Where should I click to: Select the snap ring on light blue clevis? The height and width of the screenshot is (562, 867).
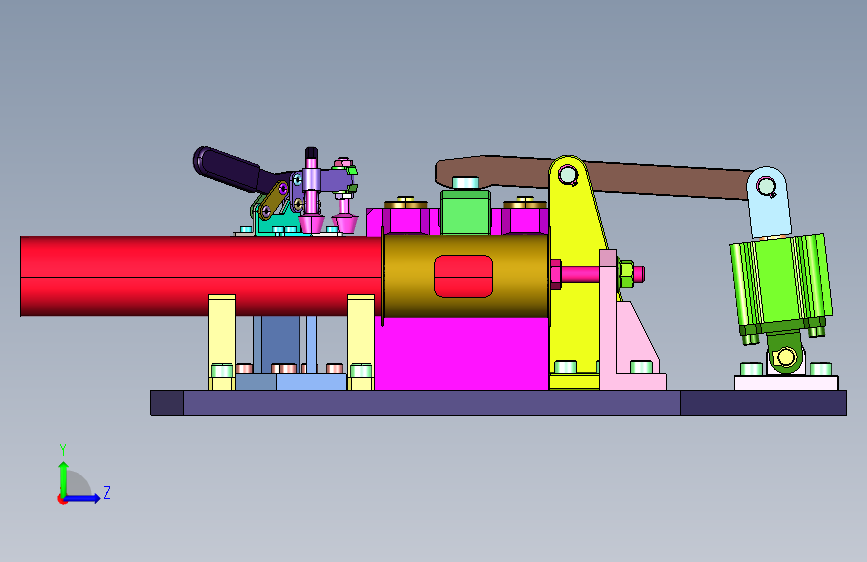pyautogui.click(x=766, y=186)
